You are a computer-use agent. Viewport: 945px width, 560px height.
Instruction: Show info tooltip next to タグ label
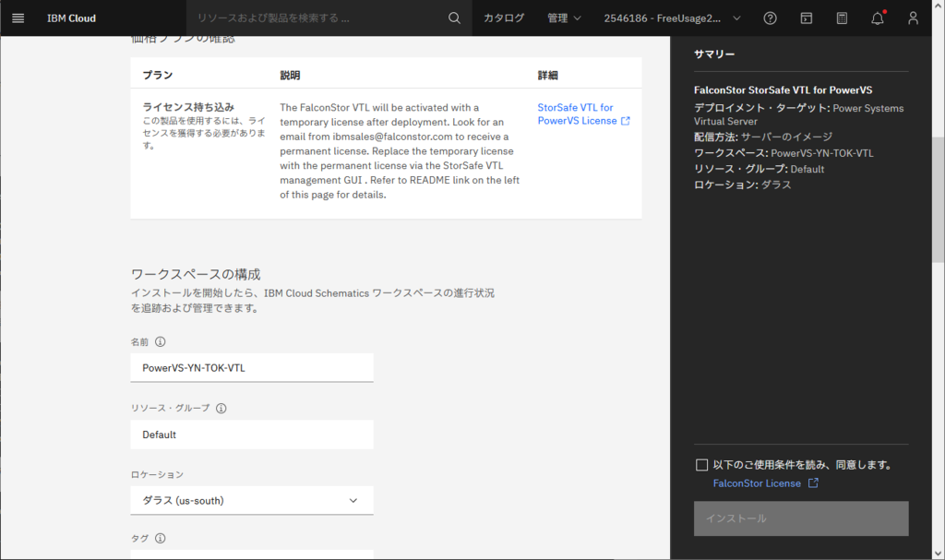(x=160, y=538)
